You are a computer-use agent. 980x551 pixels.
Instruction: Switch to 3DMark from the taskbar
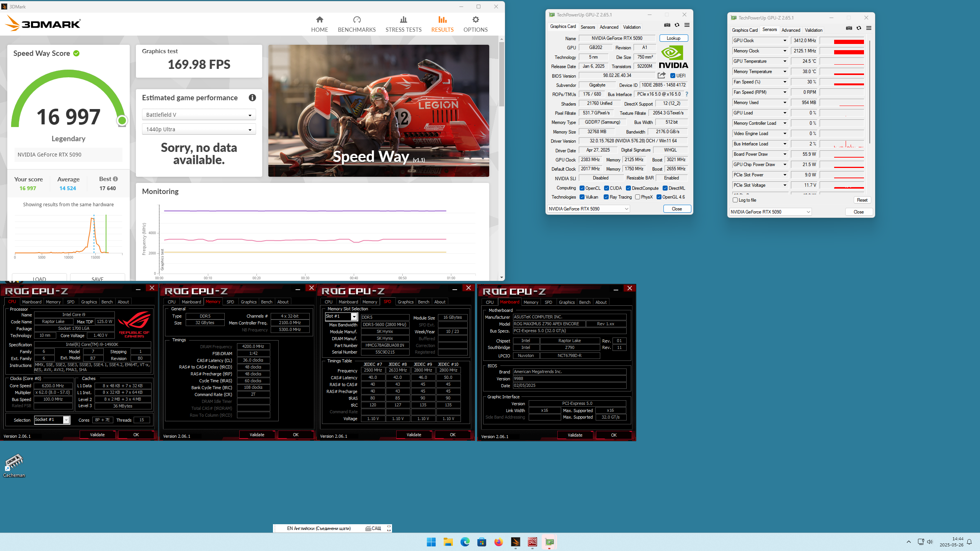tap(515, 542)
